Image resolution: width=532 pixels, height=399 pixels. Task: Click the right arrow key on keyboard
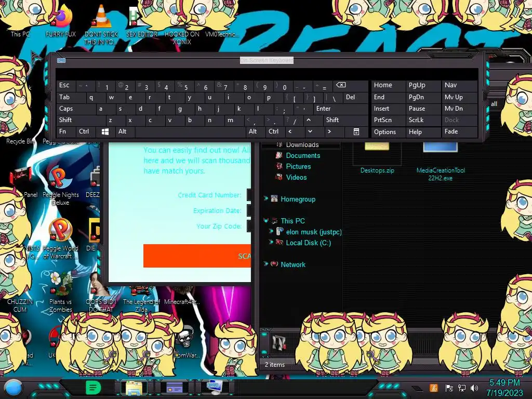coord(329,131)
